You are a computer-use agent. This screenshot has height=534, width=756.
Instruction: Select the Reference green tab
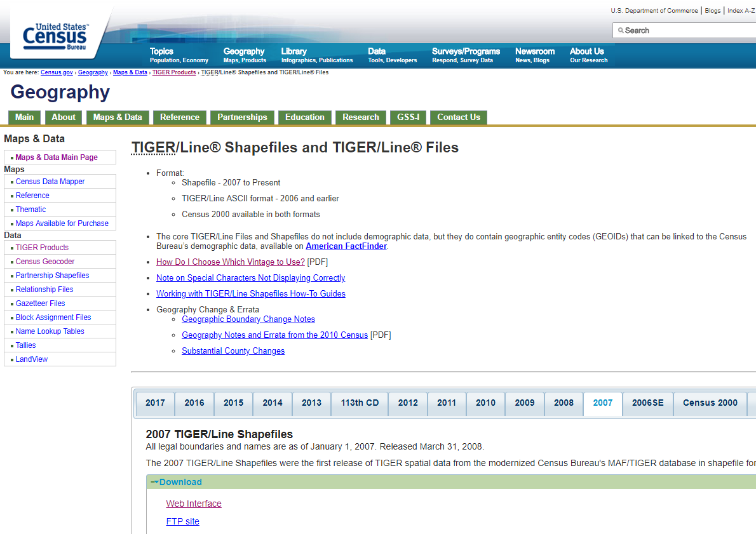pos(180,117)
